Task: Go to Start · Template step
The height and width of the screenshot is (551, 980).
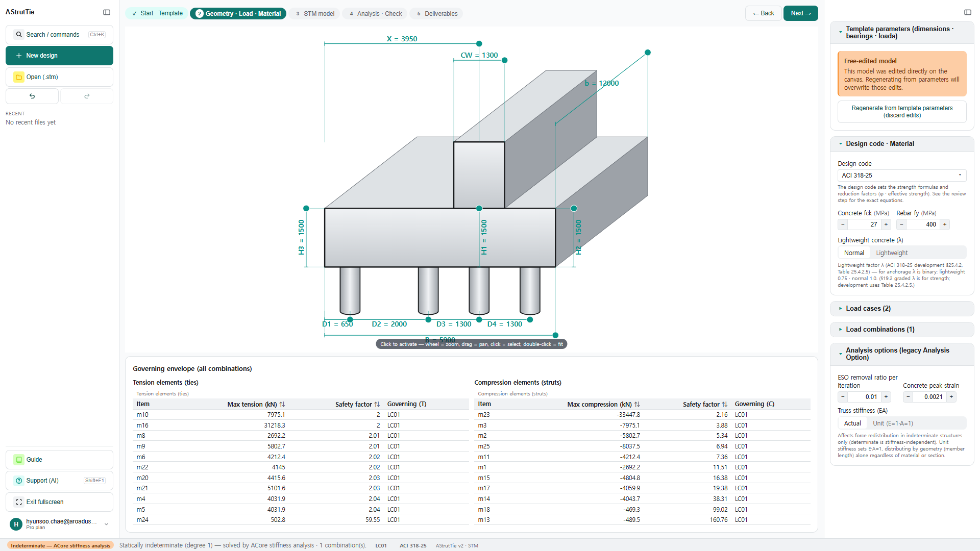Action: pos(157,14)
